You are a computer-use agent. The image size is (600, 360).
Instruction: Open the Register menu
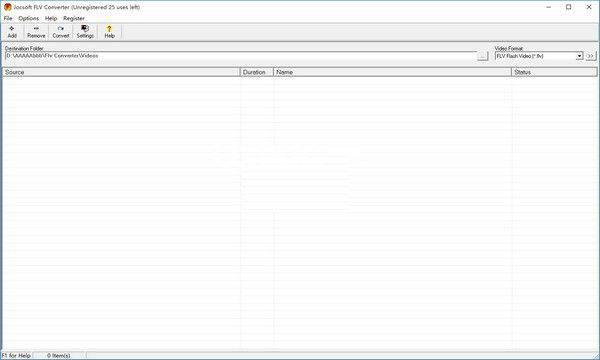click(x=74, y=18)
